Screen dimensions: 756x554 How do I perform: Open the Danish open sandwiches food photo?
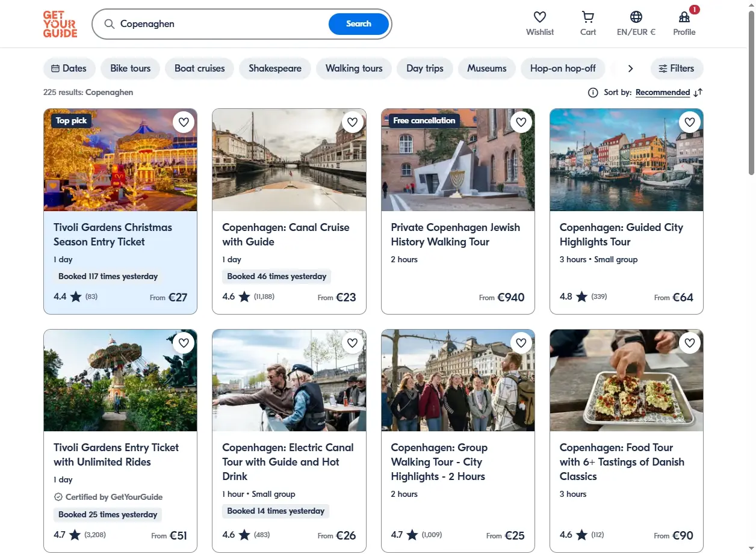pyautogui.click(x=627, y=380)
